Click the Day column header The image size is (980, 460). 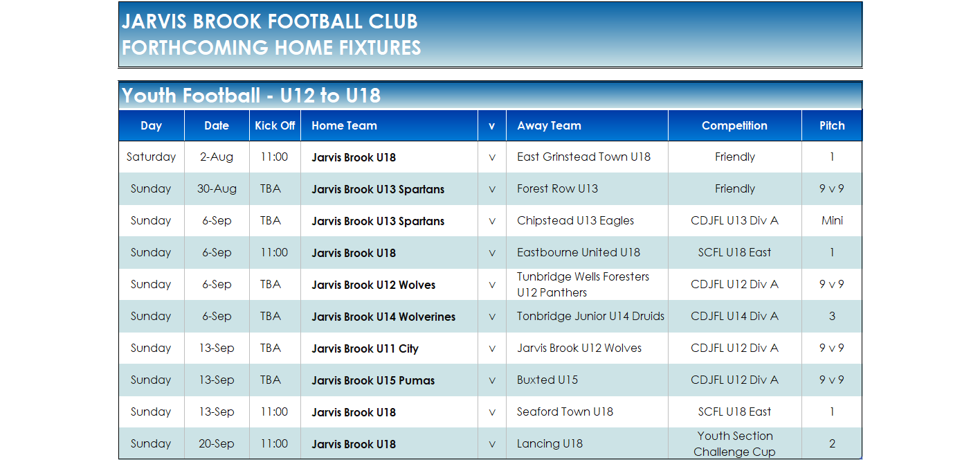(151, 125)
